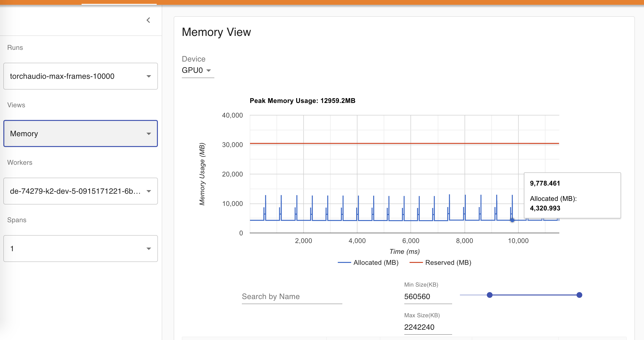Click the Spans dropdown arrow icon
This screenshot has height=340, width=644.
(149, 249)
